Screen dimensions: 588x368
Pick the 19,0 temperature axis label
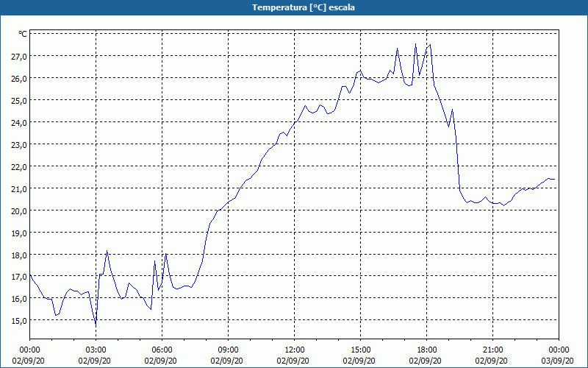tap(19, 233)
